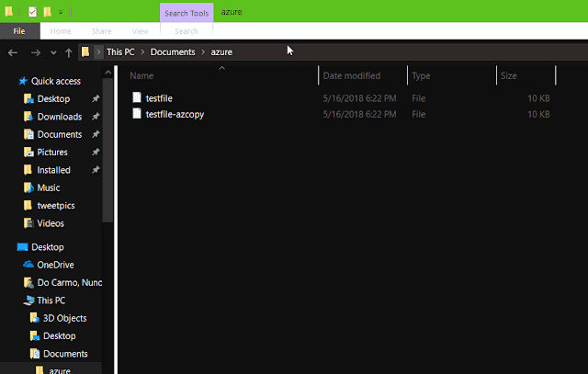Open Pictures in Quick access
Screen dimensions: 588x374
point(52,152)
